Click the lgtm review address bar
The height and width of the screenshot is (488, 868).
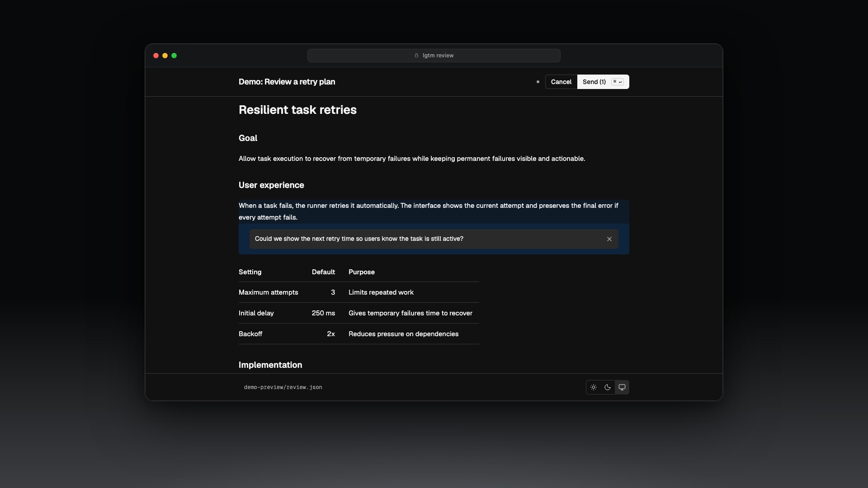pyautogui.click(x=434, y=56)
